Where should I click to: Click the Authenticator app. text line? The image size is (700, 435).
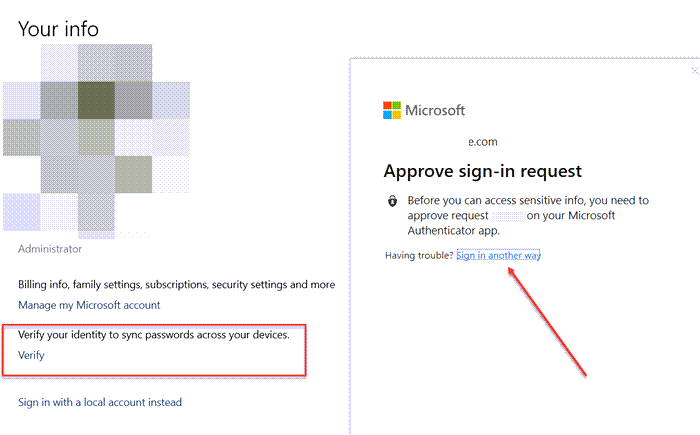[453, 230]
